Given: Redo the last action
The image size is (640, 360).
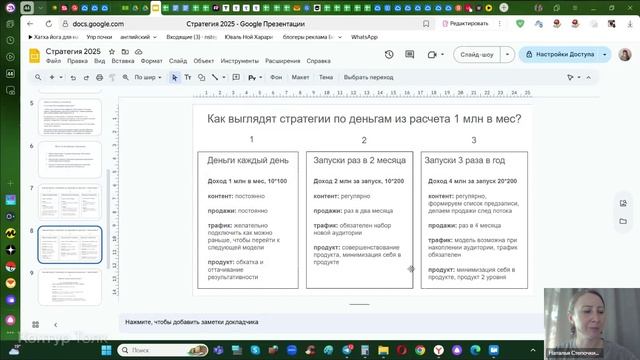Looking at the screenshot, I should 86,77.
